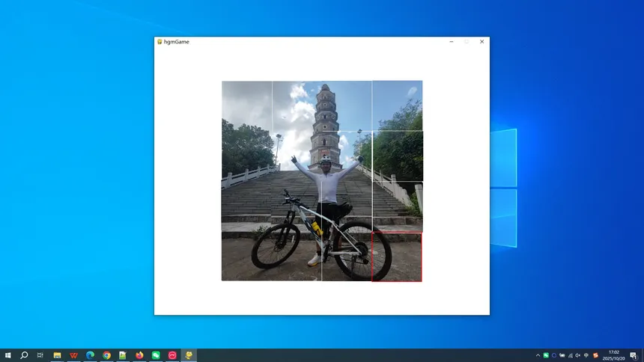The height and width of the screenshot is (362, 644).
Task: Unmute the system volume in the tray
Action: [x=578, y=355]
